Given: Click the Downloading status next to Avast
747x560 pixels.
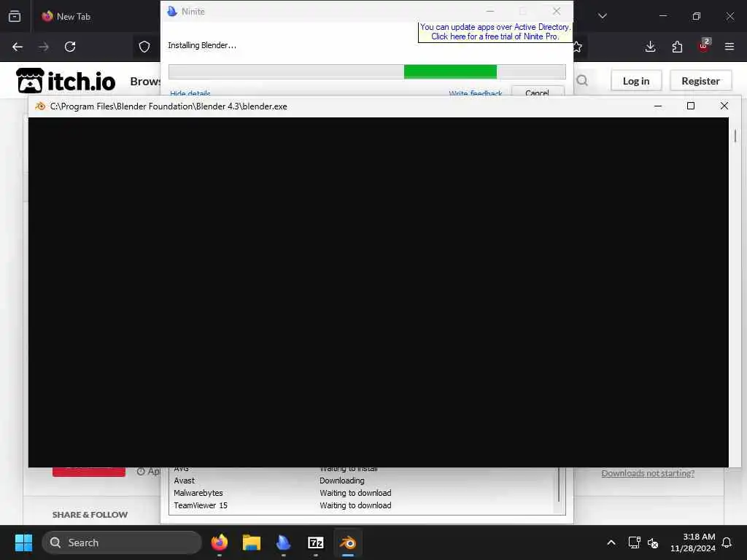Looking at the screenshot, I should (341, 481).
